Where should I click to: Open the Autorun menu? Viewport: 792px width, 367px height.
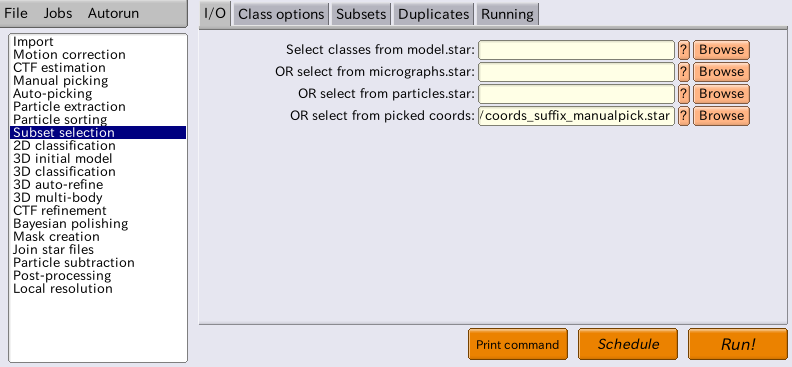(113, 14)
